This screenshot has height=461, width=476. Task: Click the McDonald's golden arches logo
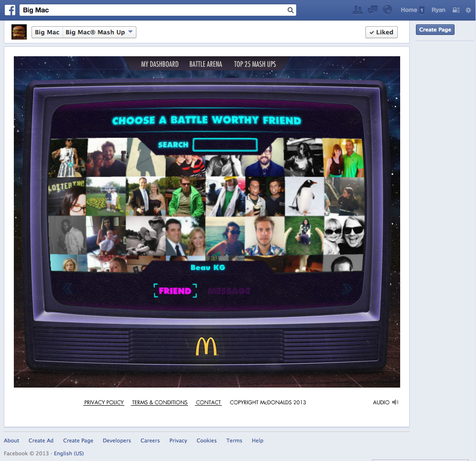(x=207, y=346)
